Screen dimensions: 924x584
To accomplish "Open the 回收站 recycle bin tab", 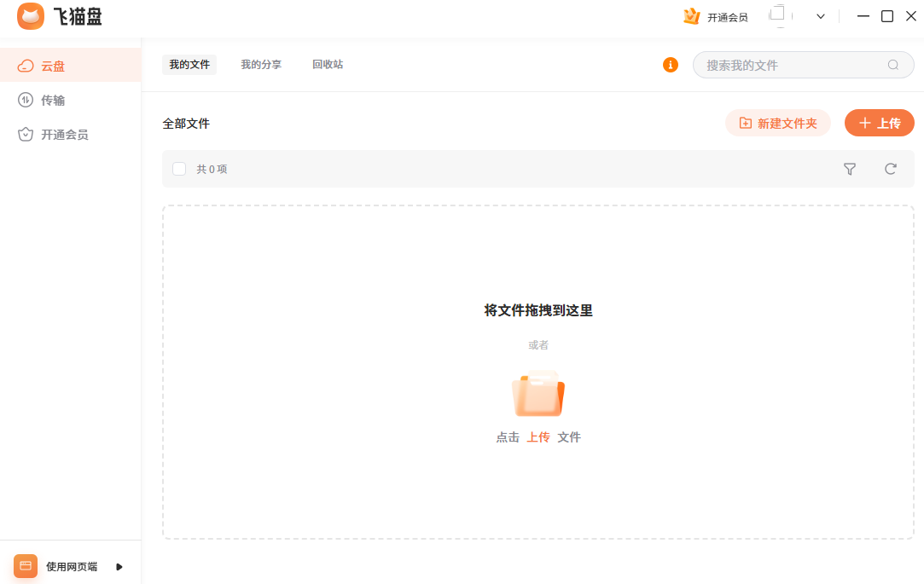I will 328,65.
